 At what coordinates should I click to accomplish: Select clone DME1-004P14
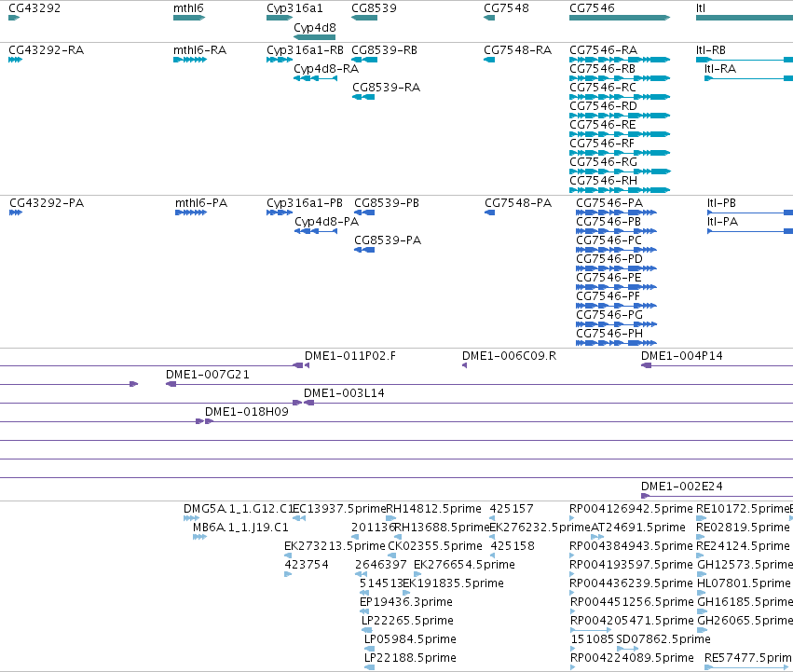pyautogui.click(x=717, y=365)
